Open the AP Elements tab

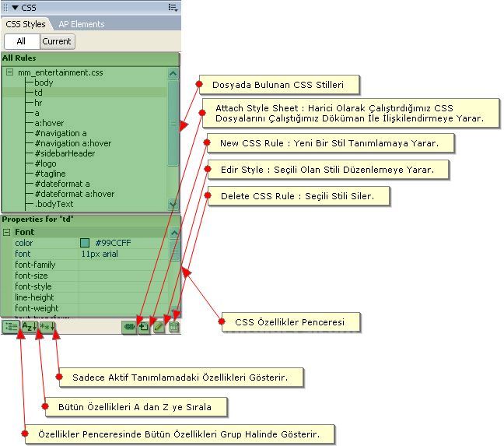pos(81,24)
